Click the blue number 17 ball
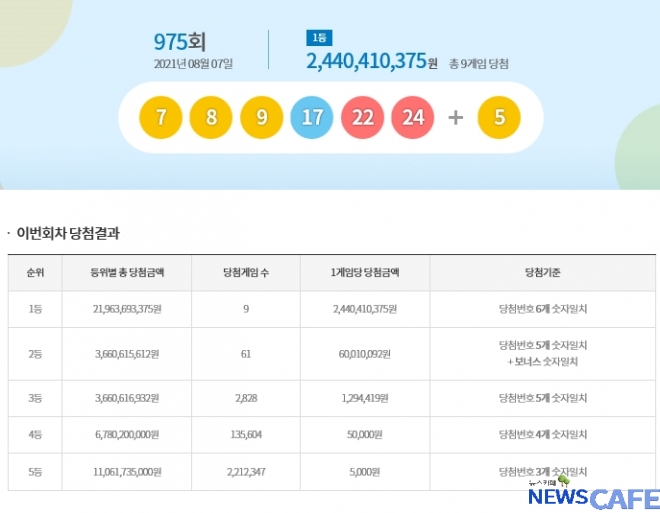The image size is (660, 513). click(312, 117)
